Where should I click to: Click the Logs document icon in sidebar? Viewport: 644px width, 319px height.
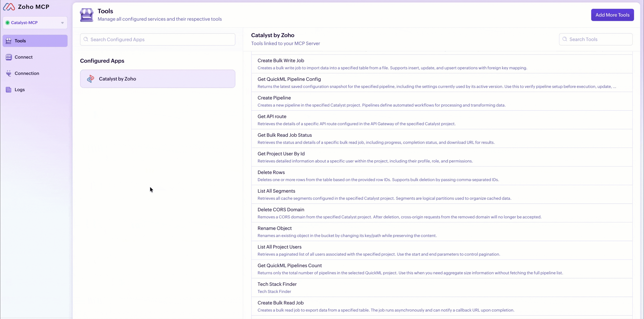coord(8,89)
